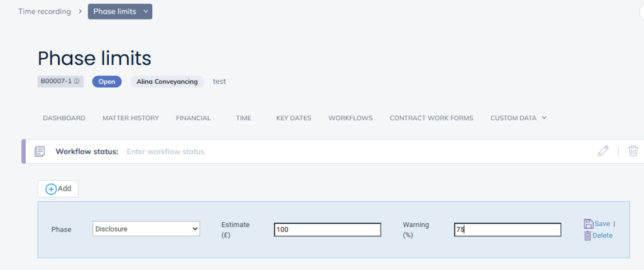Open Contract Work Forms tab
Viewport: 644px width, 270px height.
coord(431,118)
